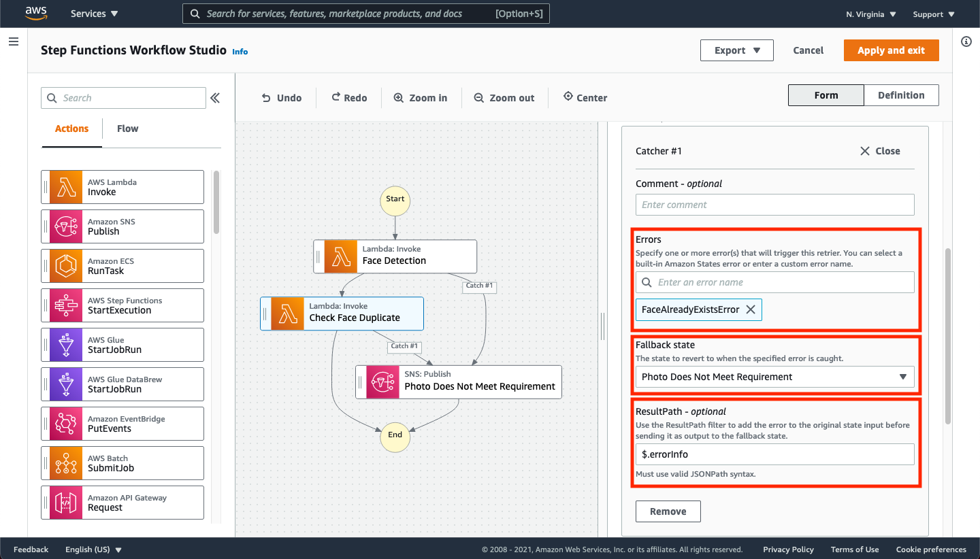Open the Privacy Policy link

coord(788,549)
